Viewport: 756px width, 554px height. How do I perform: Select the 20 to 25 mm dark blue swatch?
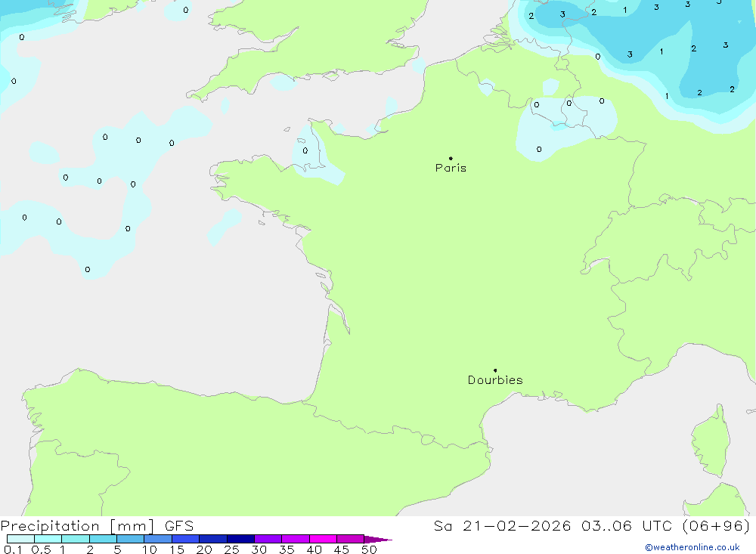coord(213,539)
